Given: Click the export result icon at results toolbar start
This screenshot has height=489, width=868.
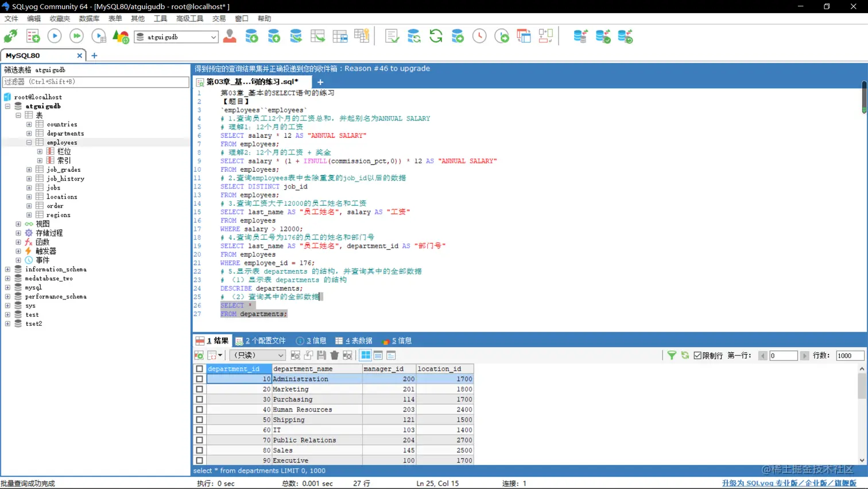Looking at the screenshot, I should pos(199,356).
